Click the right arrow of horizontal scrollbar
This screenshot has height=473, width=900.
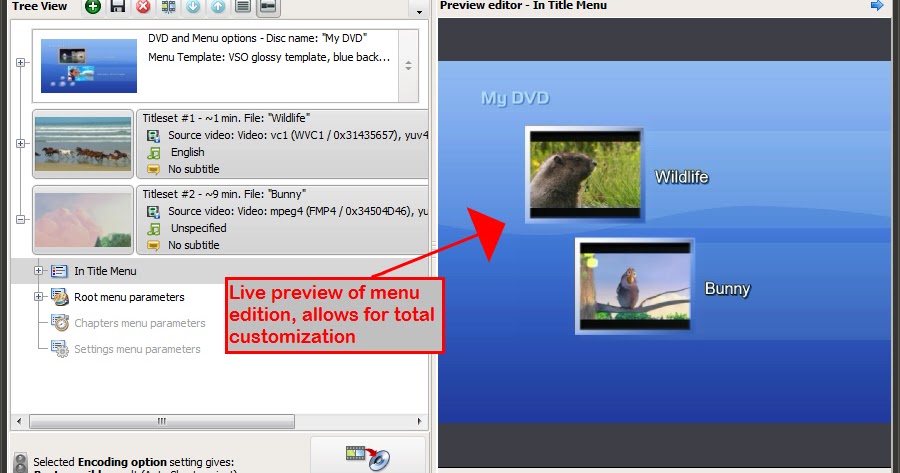pos(419,421)
